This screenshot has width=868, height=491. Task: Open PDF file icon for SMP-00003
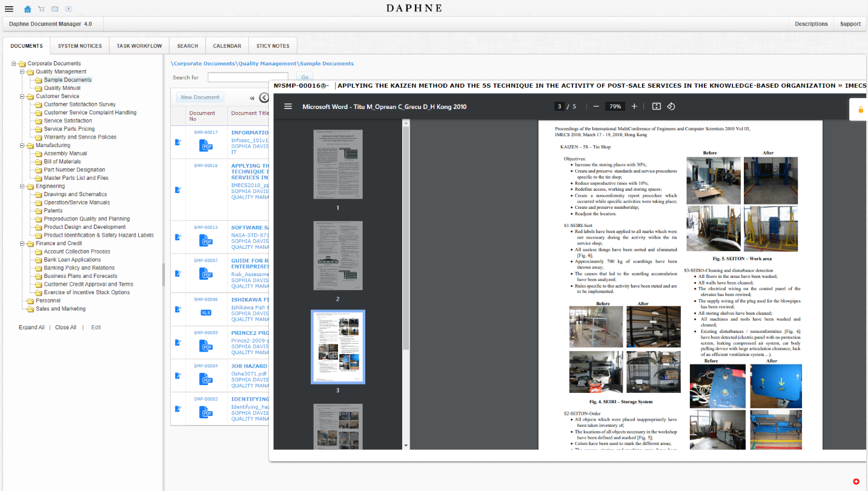[207, 412]
